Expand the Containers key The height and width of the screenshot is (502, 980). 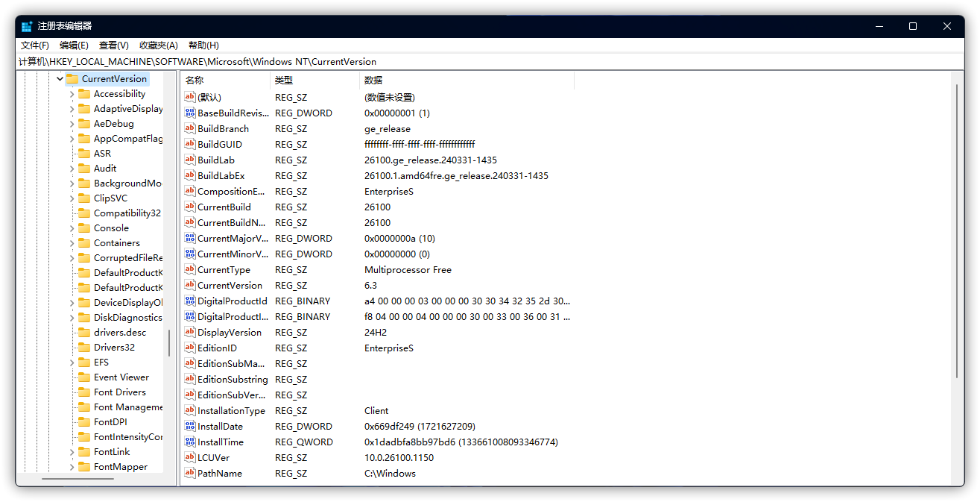click(x=72, y=242)
